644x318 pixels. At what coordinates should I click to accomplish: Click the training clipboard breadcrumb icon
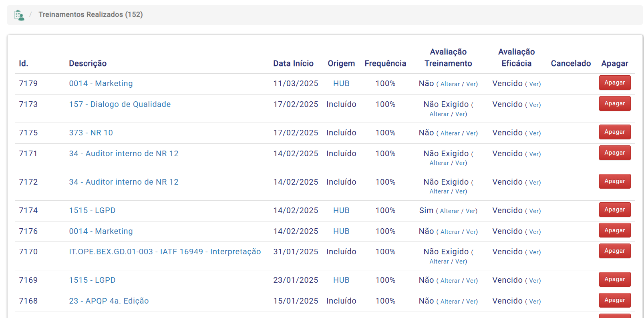pyautogui.click(x=19, y=15)
